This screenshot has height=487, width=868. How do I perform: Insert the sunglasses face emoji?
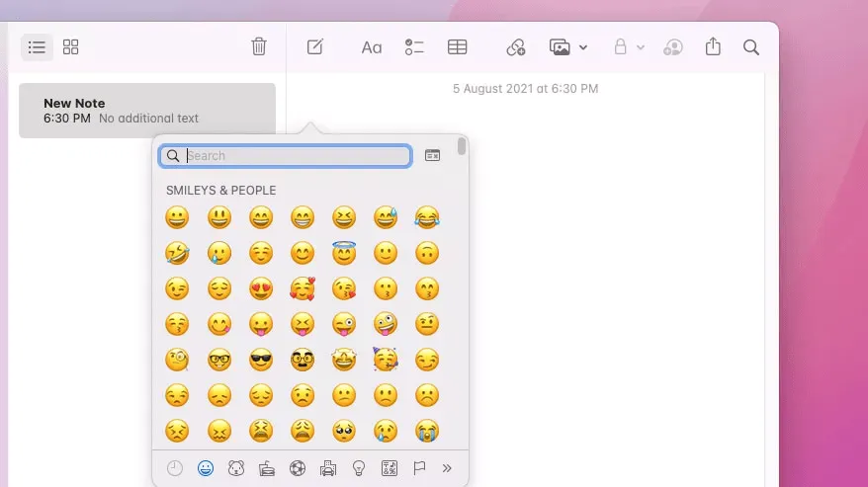pos(260,360)
